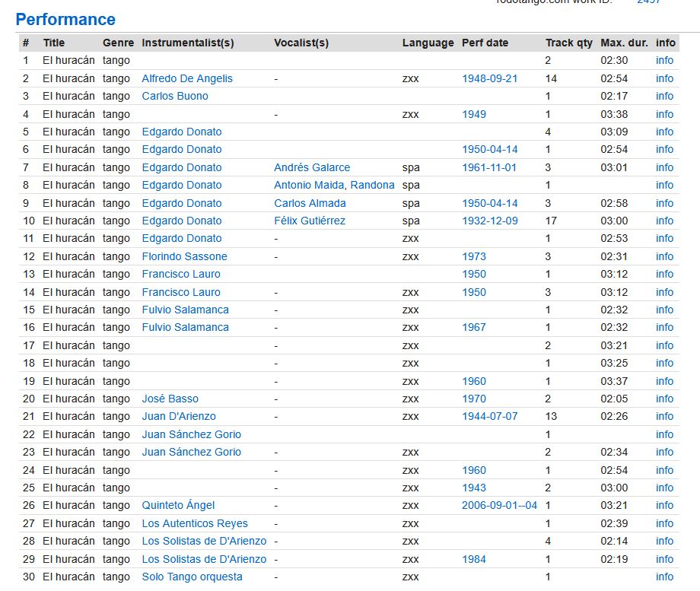
Task: Click the Randona vocalist link
Action: [372, 185]
